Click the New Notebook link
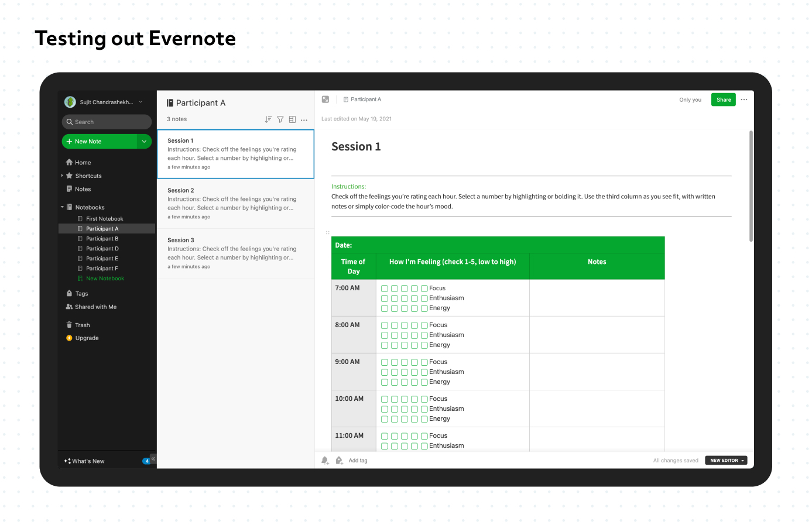 [105, 279]
